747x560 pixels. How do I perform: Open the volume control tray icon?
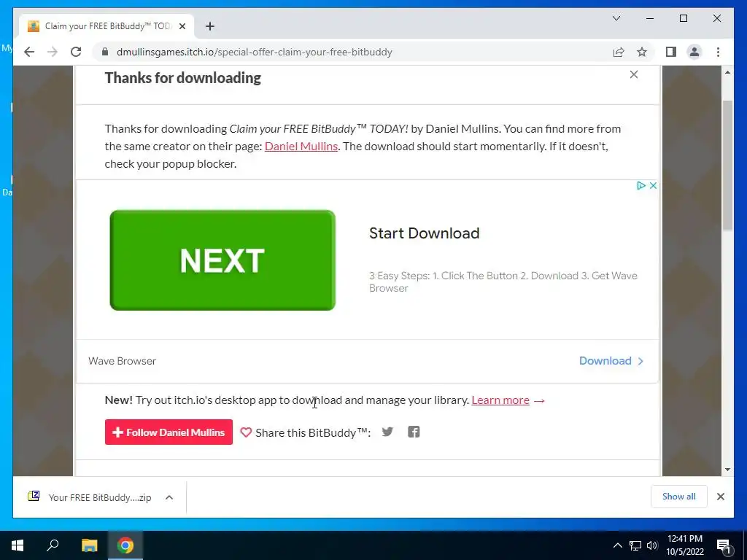pos(652,545)
